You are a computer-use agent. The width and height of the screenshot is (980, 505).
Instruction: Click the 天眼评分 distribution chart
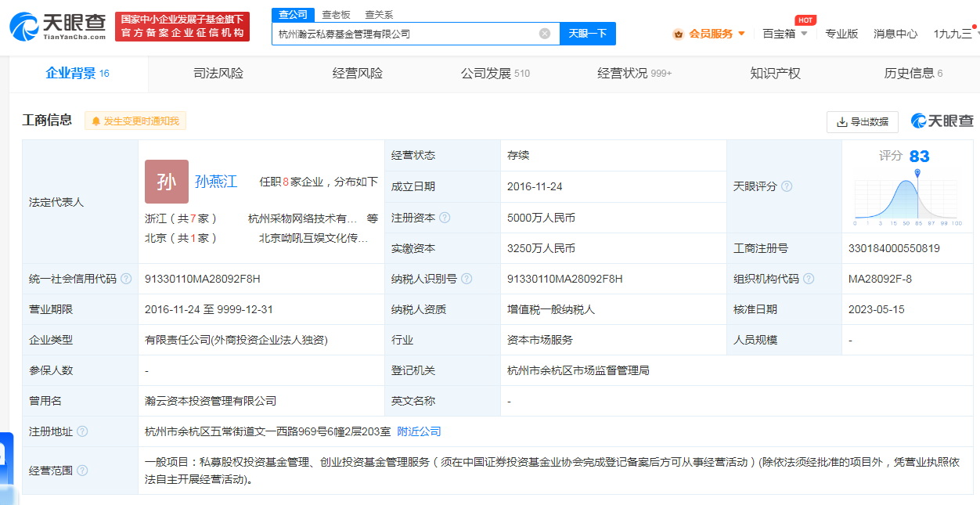[x=908, y=199]
